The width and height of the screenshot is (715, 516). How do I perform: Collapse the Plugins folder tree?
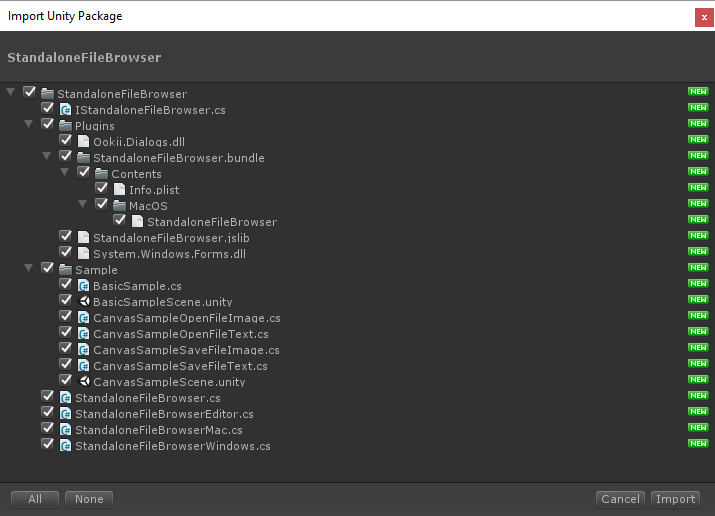tap(29, 125)
